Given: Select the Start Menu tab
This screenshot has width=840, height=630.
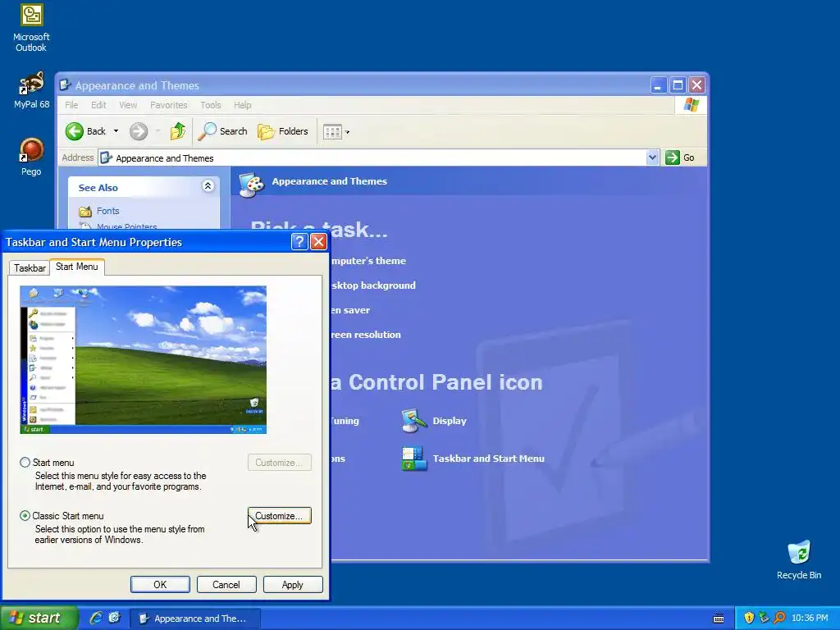Looking at the screenshot, I should tap(76, 267).
